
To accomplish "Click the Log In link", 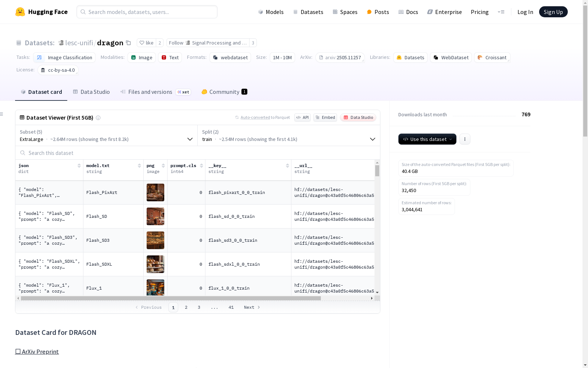I will tap(525, 12).
